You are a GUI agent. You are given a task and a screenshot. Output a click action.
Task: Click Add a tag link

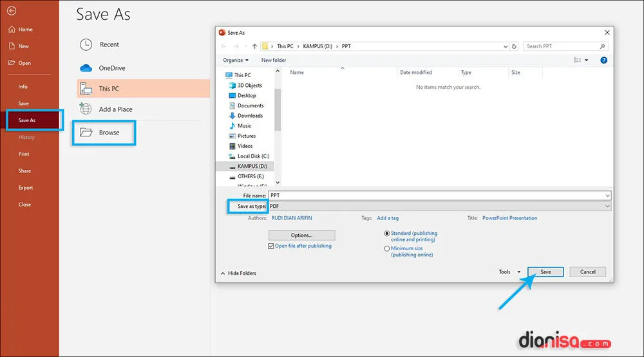click(x=388, y=218)
